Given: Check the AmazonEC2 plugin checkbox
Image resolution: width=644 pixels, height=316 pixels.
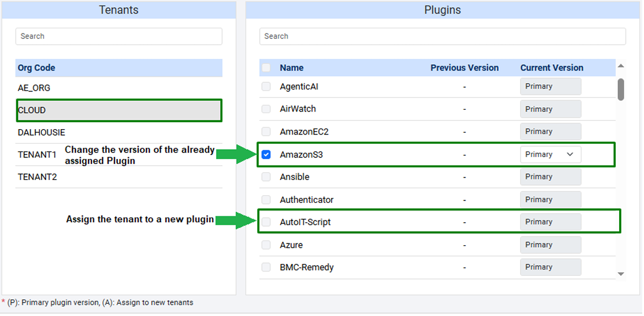Looking at the screenshot, I should (266, 131).
